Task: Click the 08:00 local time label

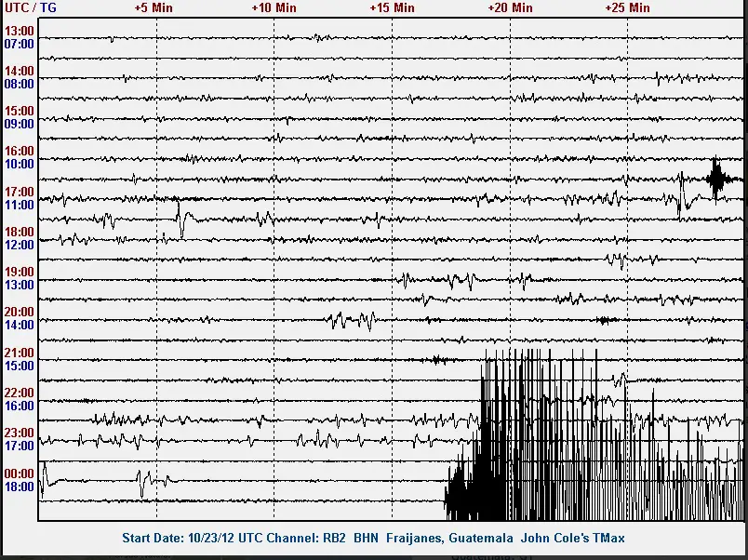Action: pos(20,84)
